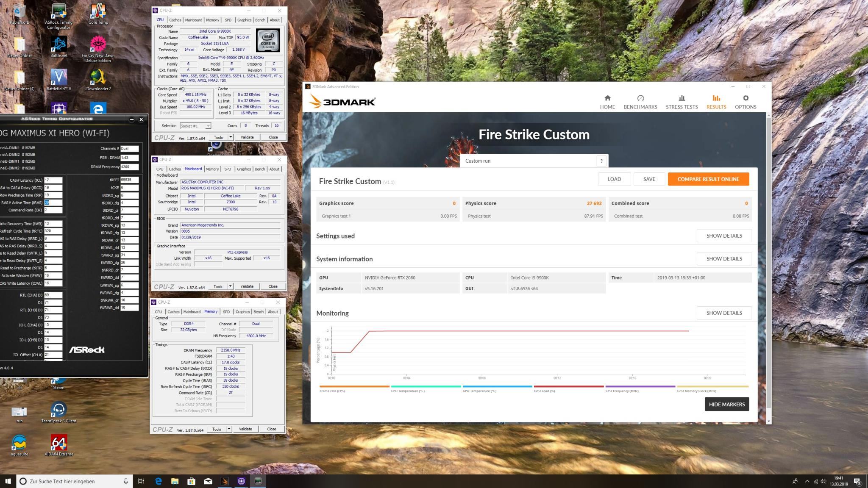Show hidden system tray icons
The image size is (868, 488).
pyautogui.click(x=807, y=481)
